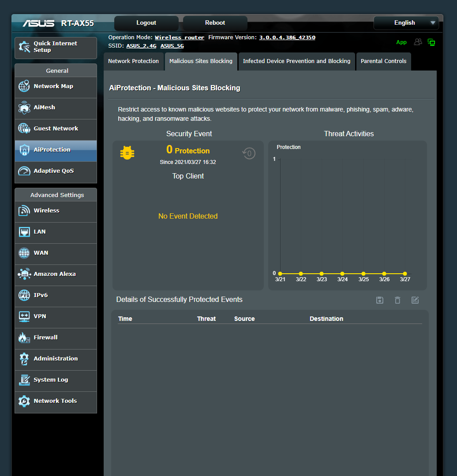Open Wireless settings menu label
The image size is (457, 476).
click(x=46, y=210)
